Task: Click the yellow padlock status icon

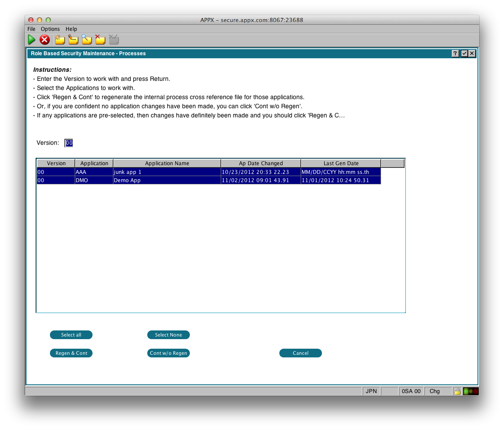Action: [457, 391]
